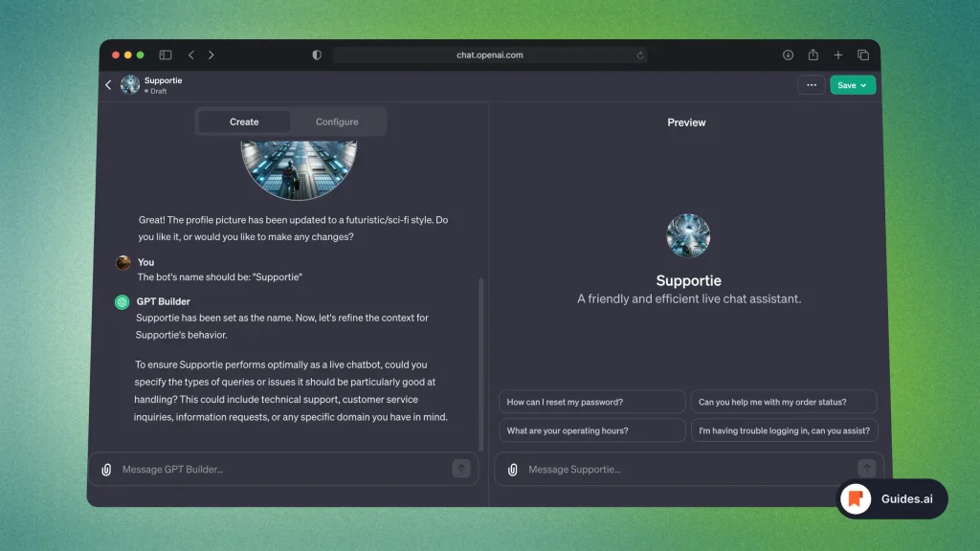Select 'How can I reset my password?' prompt
Image resolution: width=980 pixels, height=551 pixels.
[x=591, y=402]
